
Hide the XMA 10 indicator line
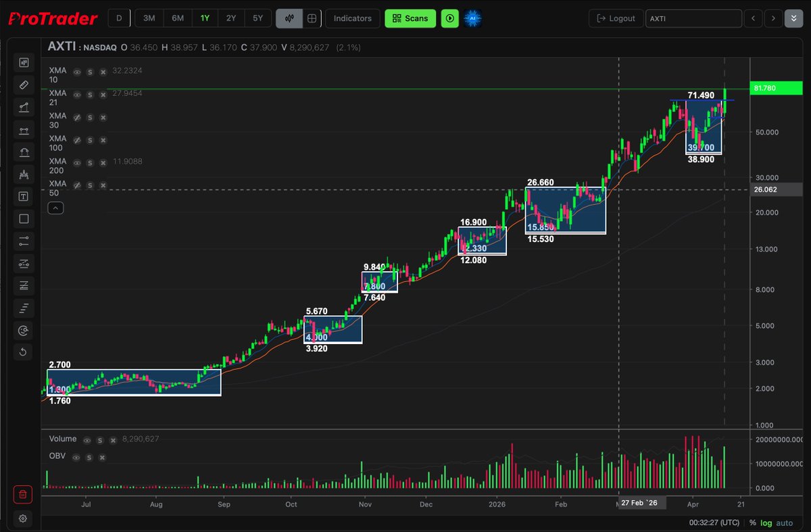click(x=77, y=71)
